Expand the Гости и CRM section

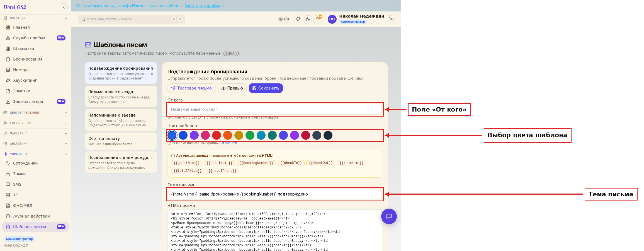click(x=35, y=123)
